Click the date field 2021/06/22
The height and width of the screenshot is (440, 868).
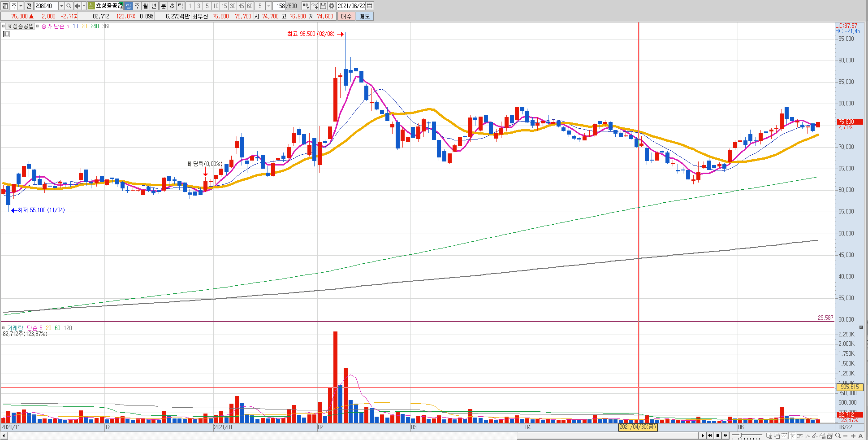click(351, 6)
